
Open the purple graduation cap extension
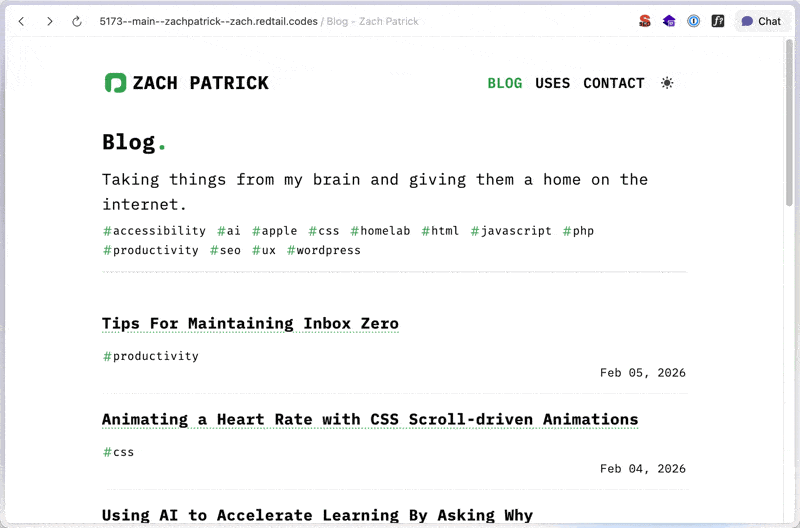pyautogui.click(x=669, y=21)
